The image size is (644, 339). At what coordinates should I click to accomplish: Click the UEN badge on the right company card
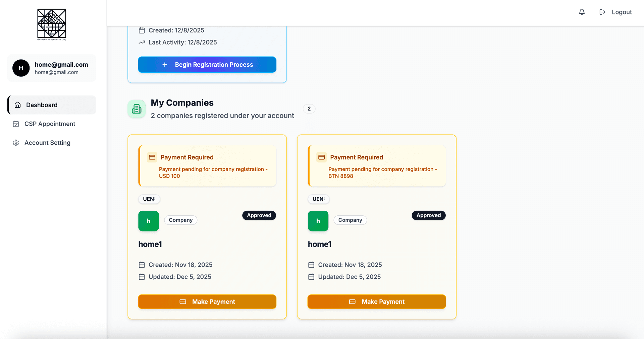[x=318, y=199]
